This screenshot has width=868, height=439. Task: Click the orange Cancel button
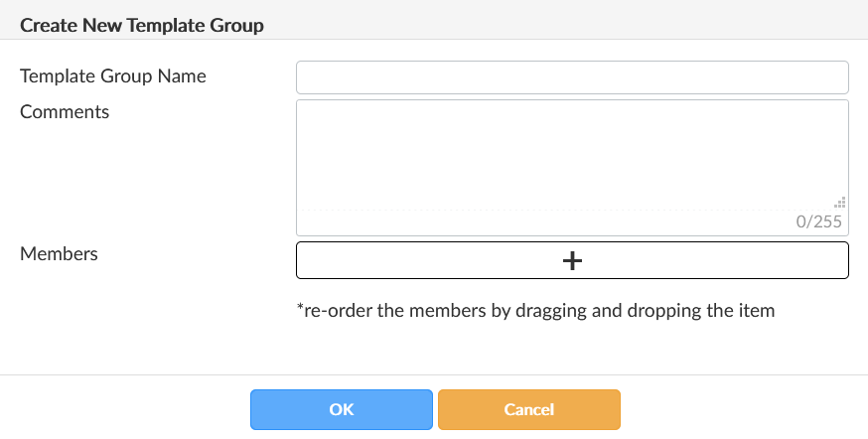[x=528, y=409]
